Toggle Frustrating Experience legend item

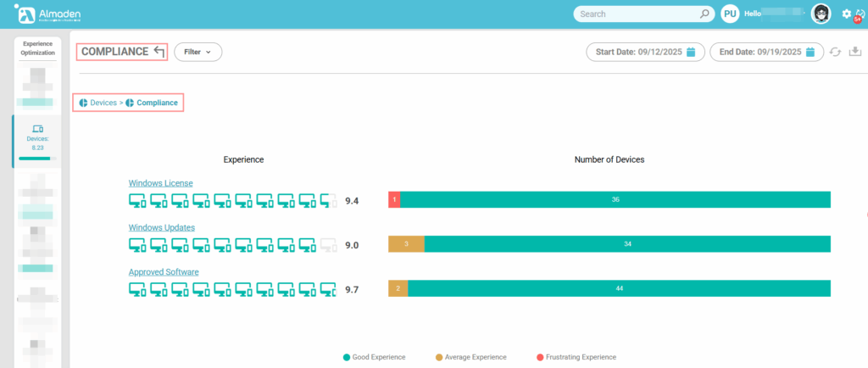pyautogui.click(x=576, y=357)
